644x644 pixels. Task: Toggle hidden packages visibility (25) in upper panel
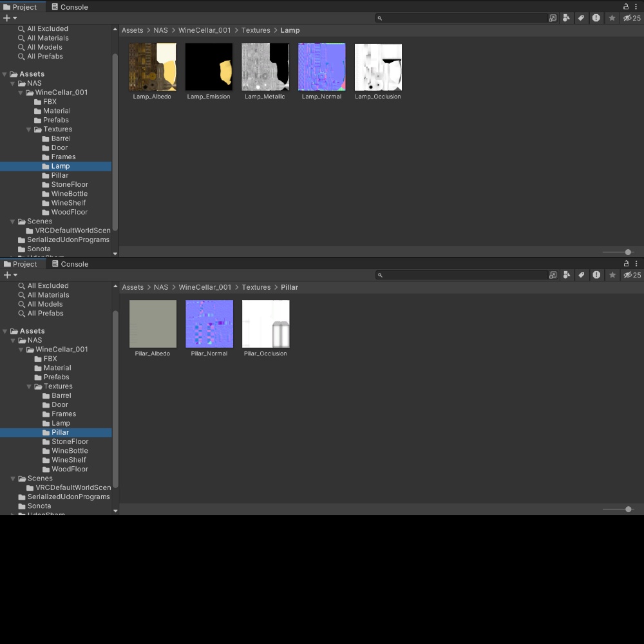pos(632,18)
